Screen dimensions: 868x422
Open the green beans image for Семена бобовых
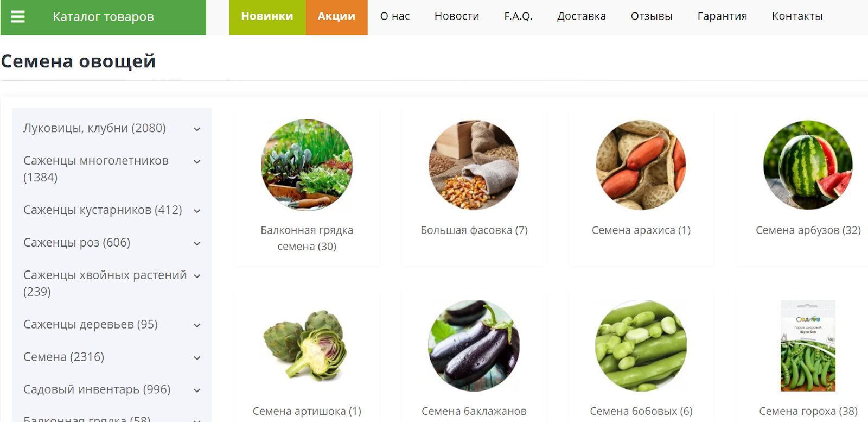(x=641, y=345)
